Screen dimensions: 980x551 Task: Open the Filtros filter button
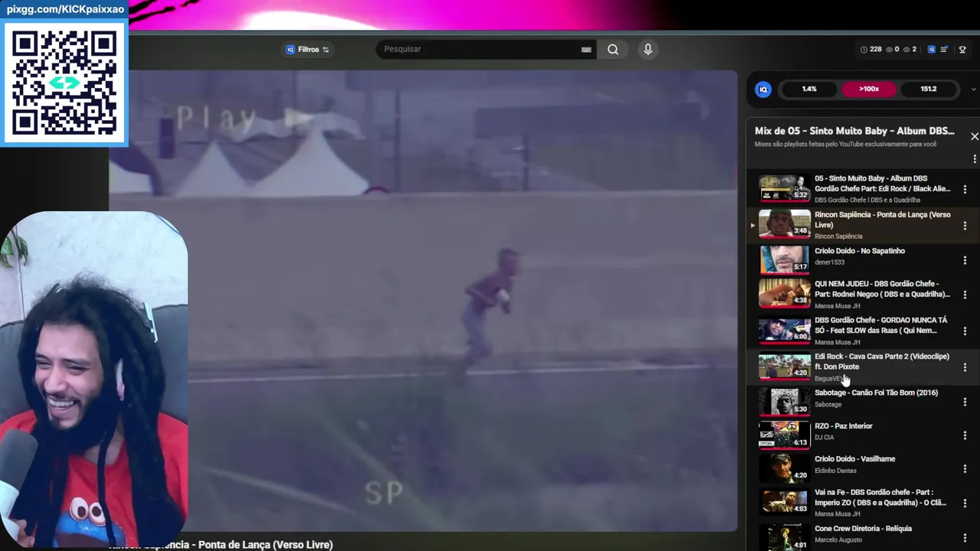click(307, 49)
